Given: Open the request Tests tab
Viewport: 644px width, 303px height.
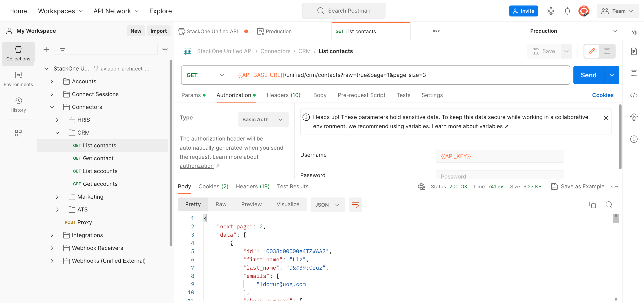Looking at the screenshot, I should point(403,95).
